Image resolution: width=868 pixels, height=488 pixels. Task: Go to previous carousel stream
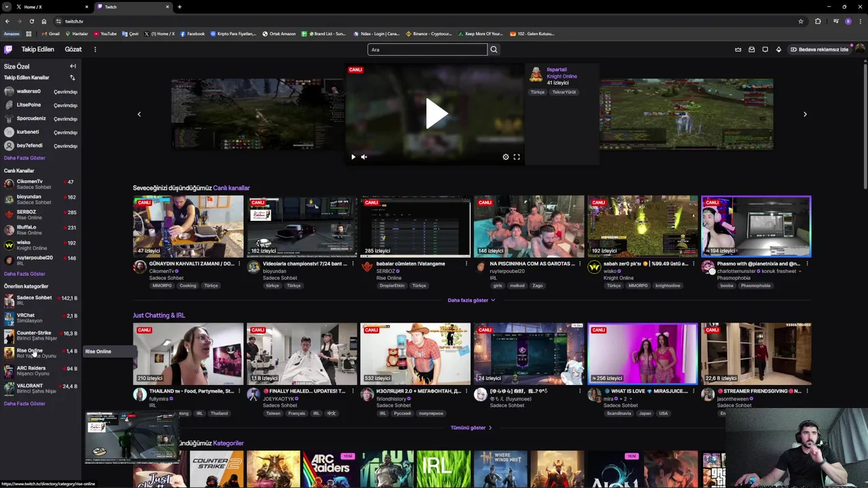pyautogui.click(x=139, y=114)
